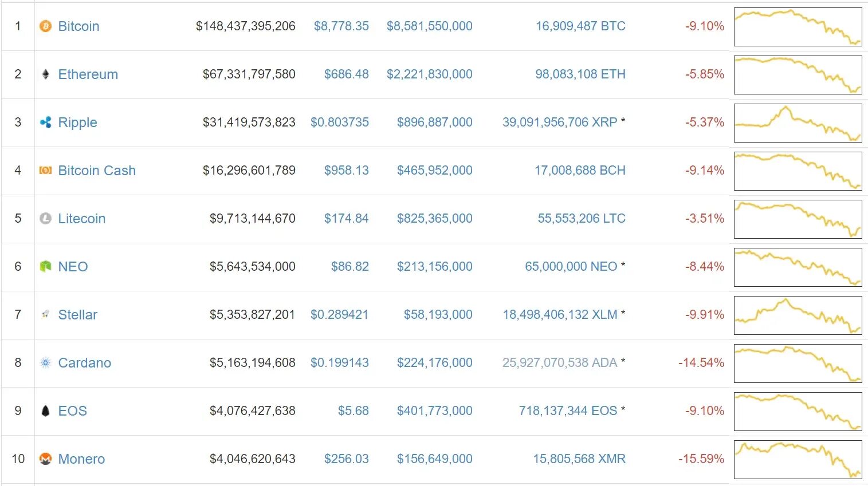This screenshot has width=868, height=486.
Task: Click NEO volume $213,156,000 link
Action: pyautogui.click(x=435, y=267)
